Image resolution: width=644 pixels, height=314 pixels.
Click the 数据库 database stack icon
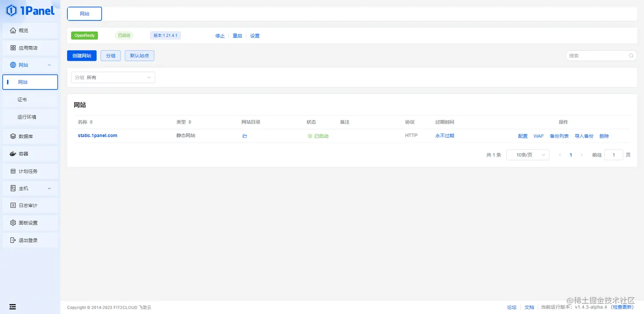[13, 137]
